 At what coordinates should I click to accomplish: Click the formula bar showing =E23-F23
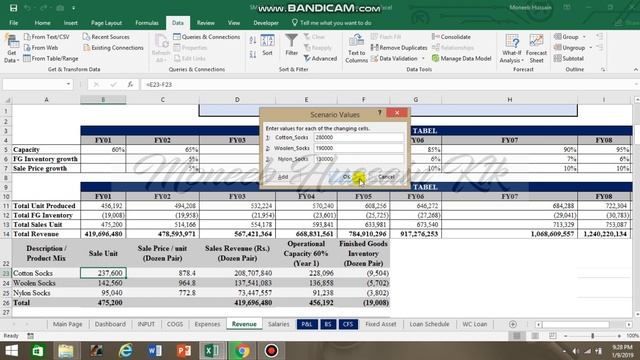pyautogui.click(x=388, y=84)
